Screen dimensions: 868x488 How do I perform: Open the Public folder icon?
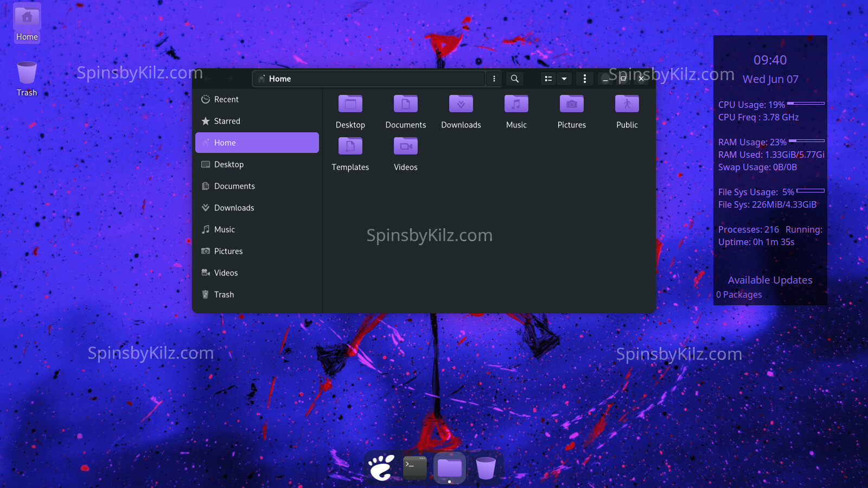(x=627, y=104)
